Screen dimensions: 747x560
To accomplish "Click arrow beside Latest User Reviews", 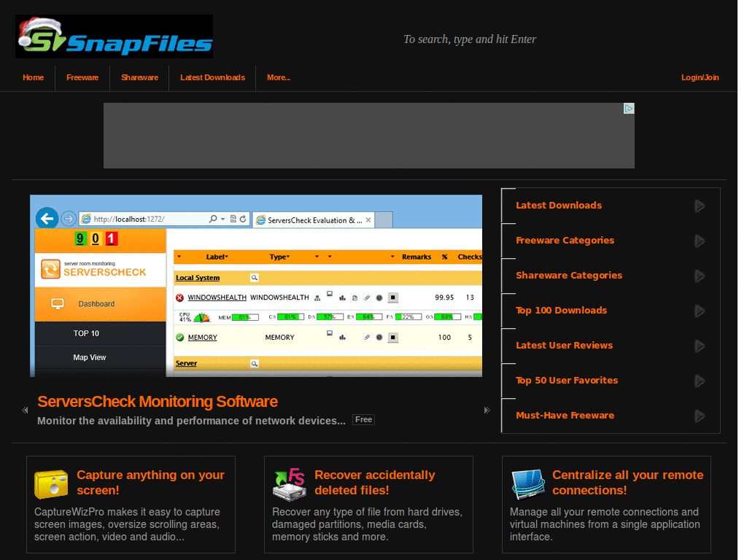I will click(x=700, y=346).
